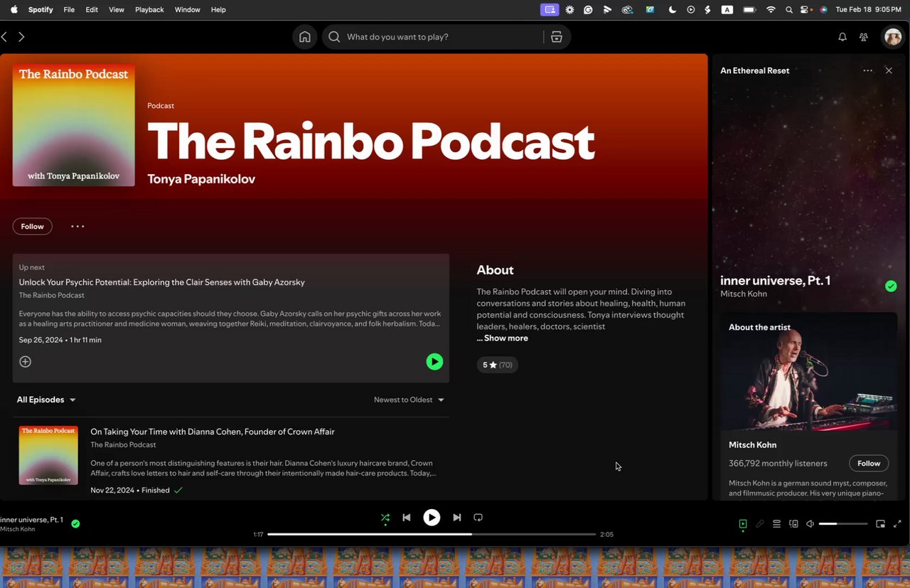This screenshot has width=910, height=588.
Task: Open inner universe, Pt. 1 title in side panel
Action: pyautogui.click(x=775, y=280)
